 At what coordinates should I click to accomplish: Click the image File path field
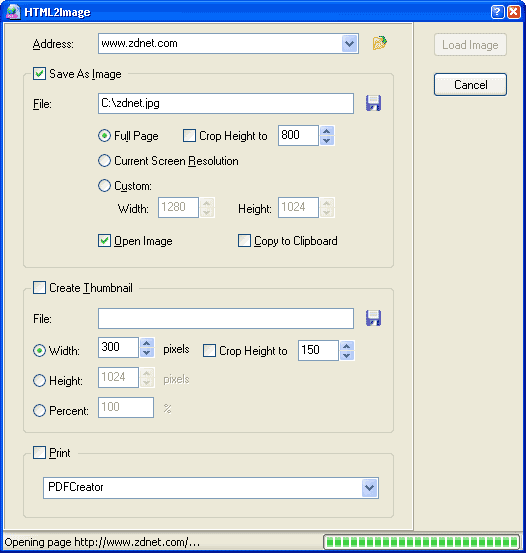click(x=226, y=103)
